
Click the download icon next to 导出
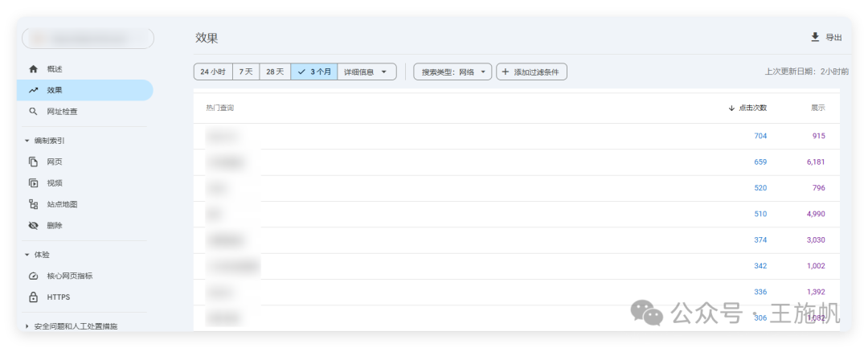[815, 37]
